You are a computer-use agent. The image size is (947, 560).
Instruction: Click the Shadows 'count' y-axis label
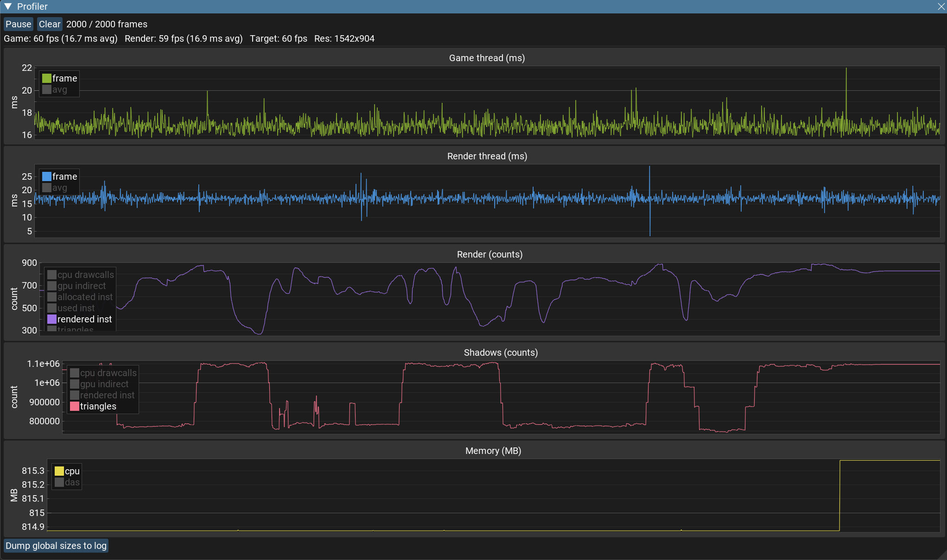click(14, 397)
